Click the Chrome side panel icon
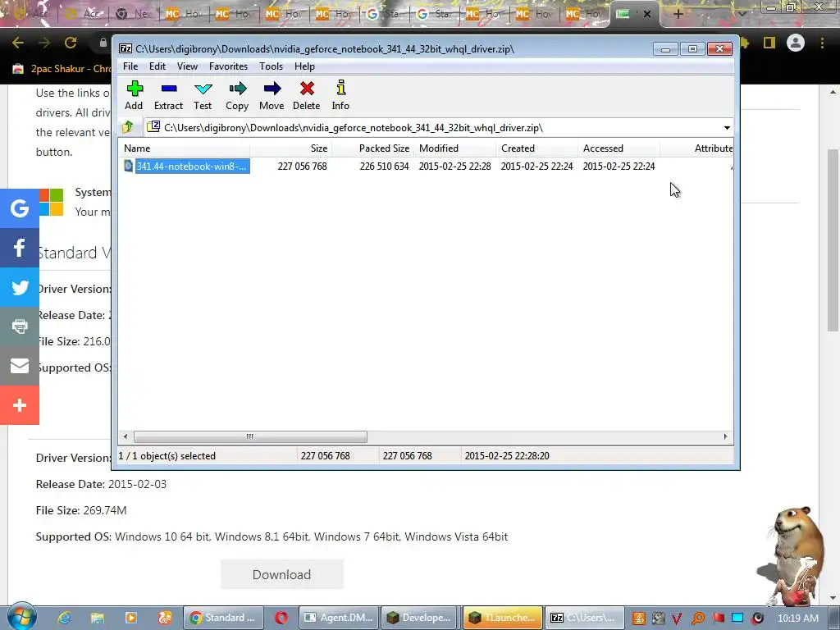Viewport: 840px width, 630px height. tap(769, 43)
